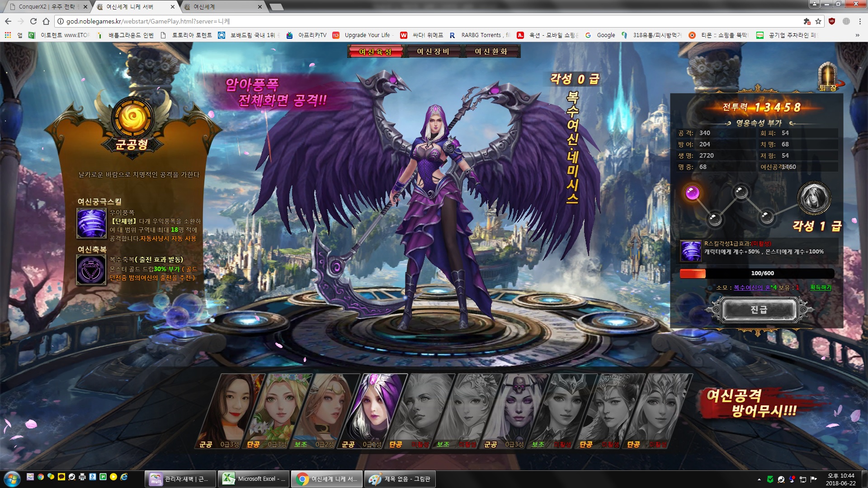
Task: Switch to the last 여신세계 browser tab
Action: [224, 7]
